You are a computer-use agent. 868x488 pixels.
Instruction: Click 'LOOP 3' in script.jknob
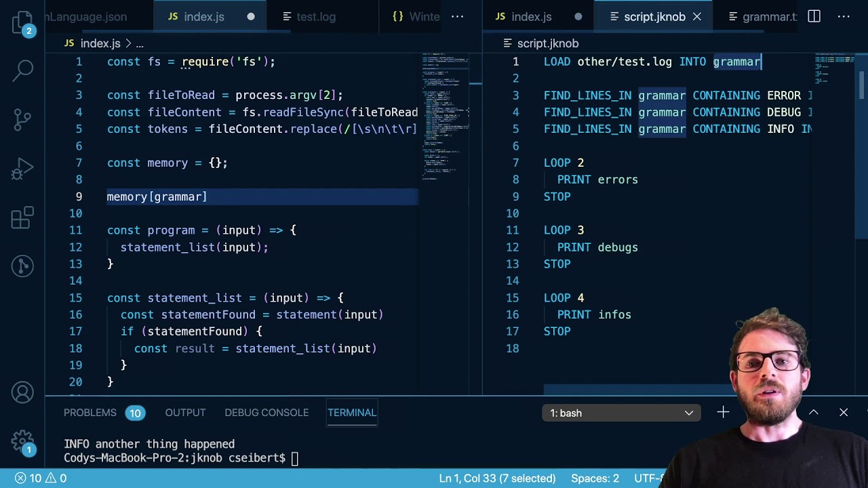pos(564,230)
